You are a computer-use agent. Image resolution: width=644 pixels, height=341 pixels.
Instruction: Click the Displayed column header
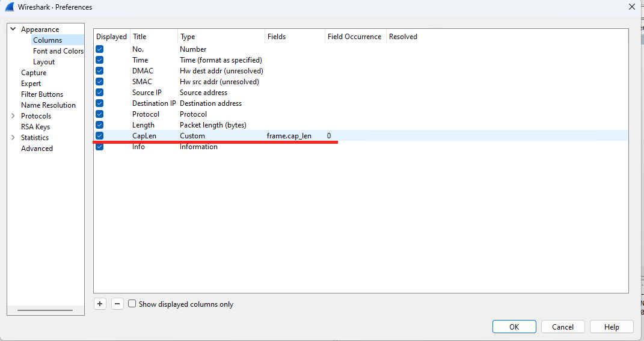(x=111, y=37)
